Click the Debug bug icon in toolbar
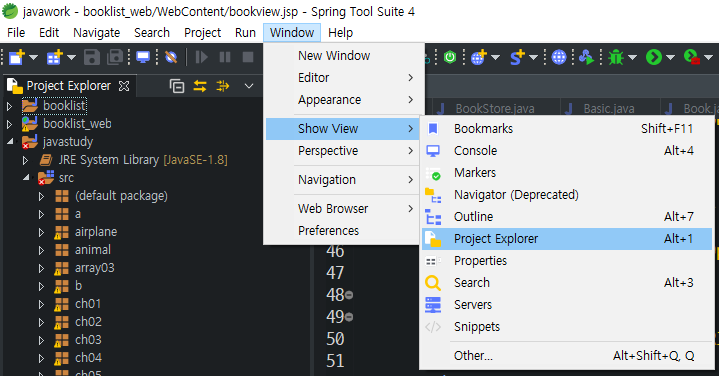 616,57
